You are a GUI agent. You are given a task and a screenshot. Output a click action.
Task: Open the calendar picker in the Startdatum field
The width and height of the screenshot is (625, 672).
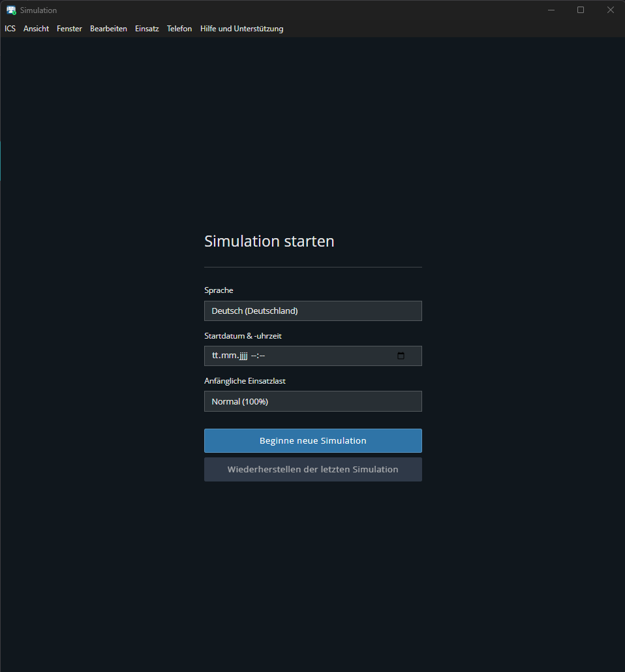(x=401, y=356)
